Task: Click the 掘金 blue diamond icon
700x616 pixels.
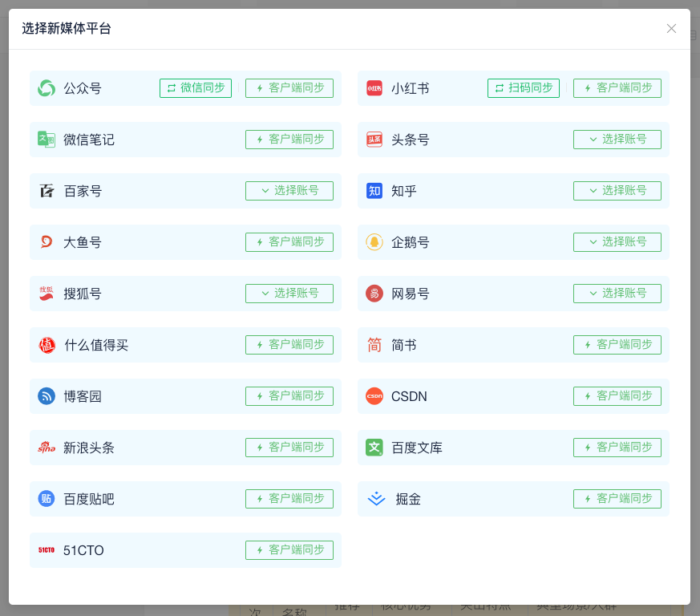Action: [x=376, y=499]
